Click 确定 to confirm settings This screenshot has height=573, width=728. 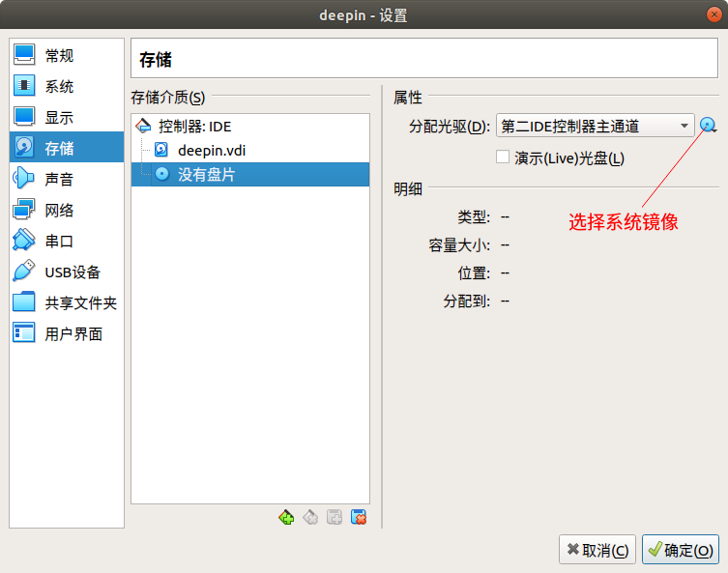[681, 550]
